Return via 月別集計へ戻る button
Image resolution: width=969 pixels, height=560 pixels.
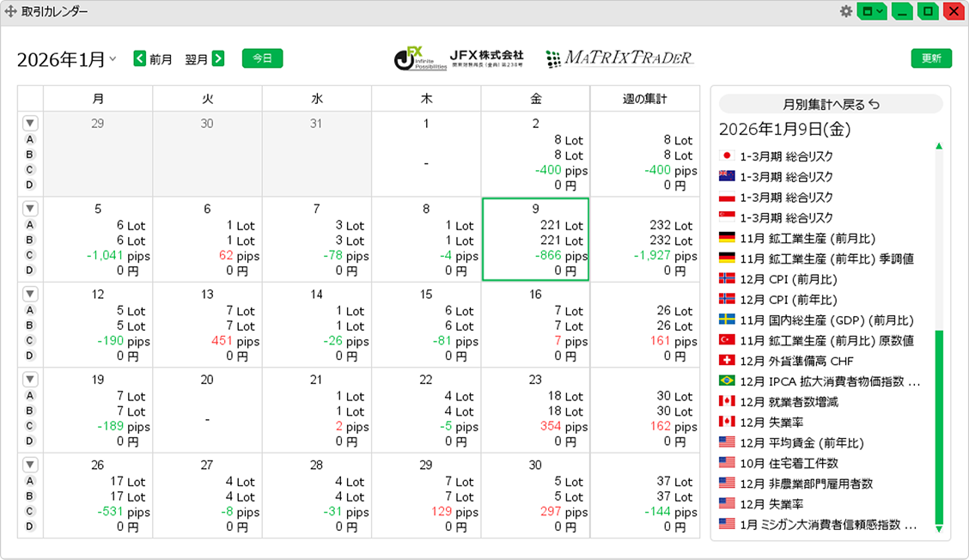tap(831, 104)
